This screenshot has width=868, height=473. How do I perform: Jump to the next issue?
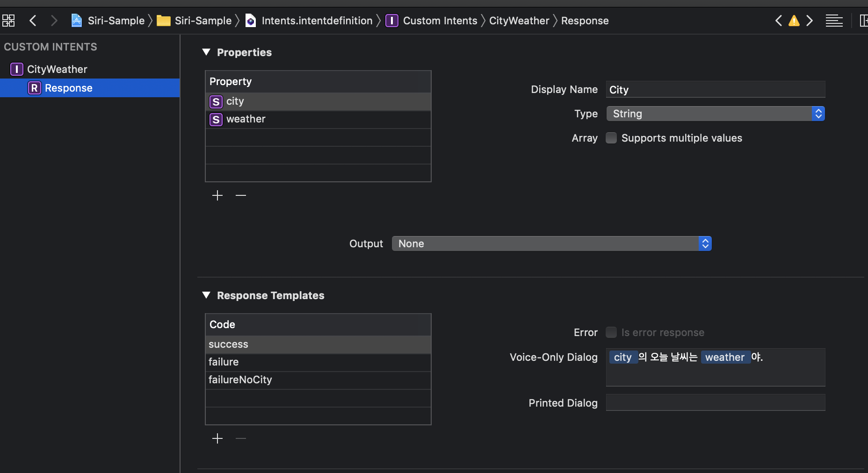(x=810, y=21)
